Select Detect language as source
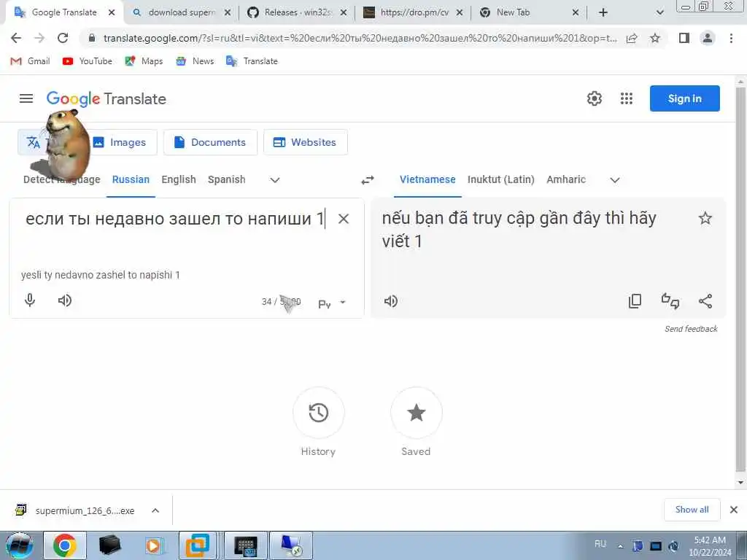 coord(61,179)
